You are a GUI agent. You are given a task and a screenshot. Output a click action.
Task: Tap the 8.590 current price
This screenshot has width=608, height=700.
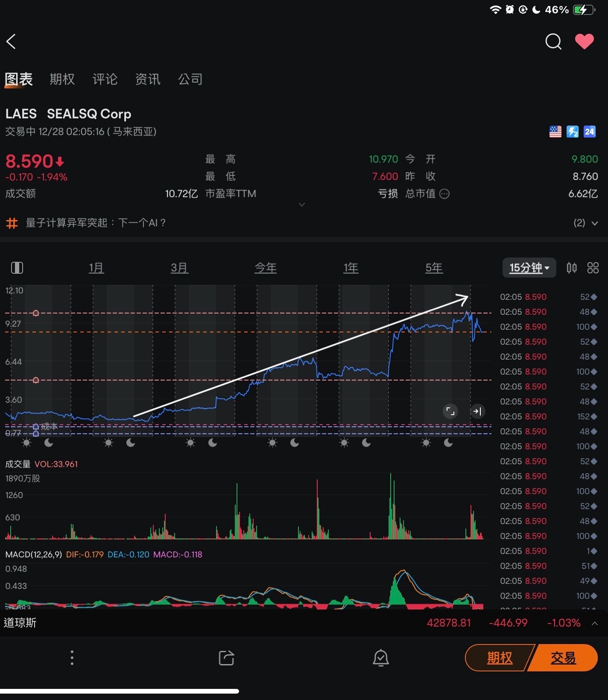(29, 161)
